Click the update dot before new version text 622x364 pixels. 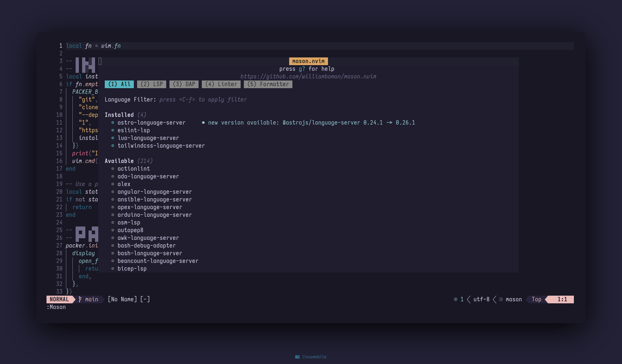pyautogui.click(x=203, y=123)
